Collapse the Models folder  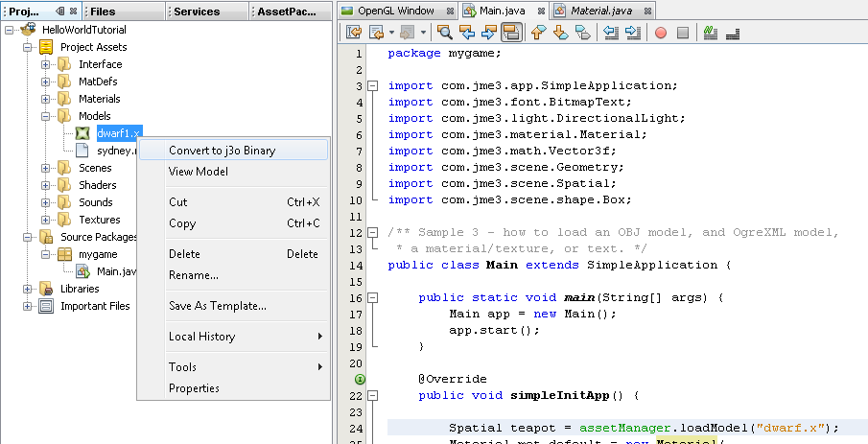pos(45,116)
